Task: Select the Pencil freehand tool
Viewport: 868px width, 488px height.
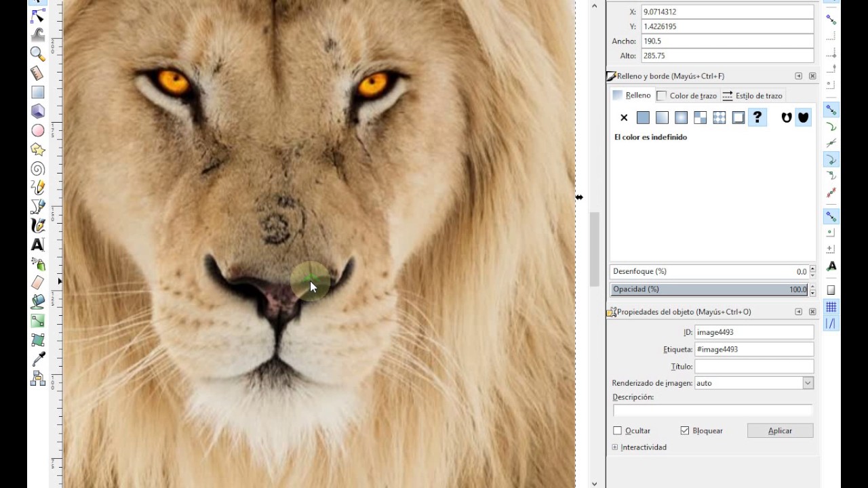Action: pos(38,187)
